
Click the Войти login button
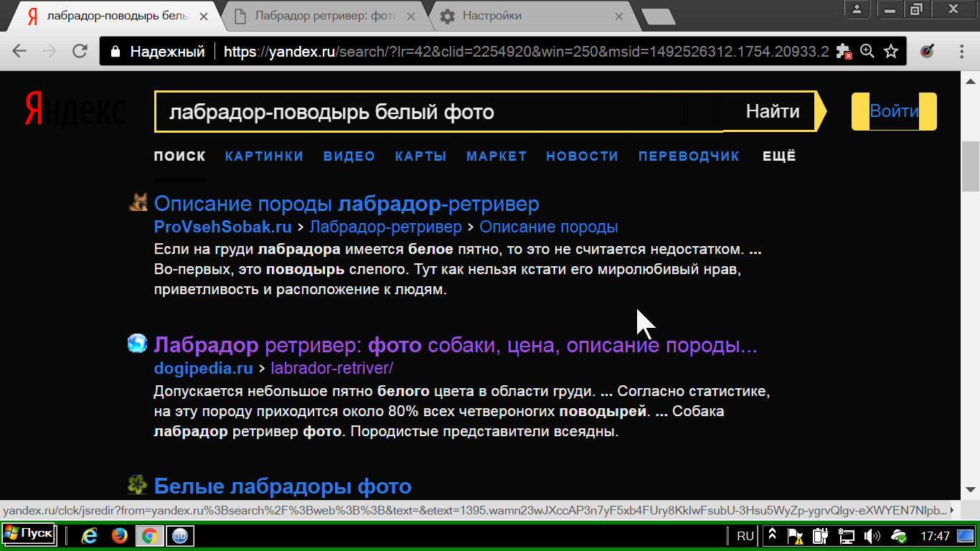894,111
